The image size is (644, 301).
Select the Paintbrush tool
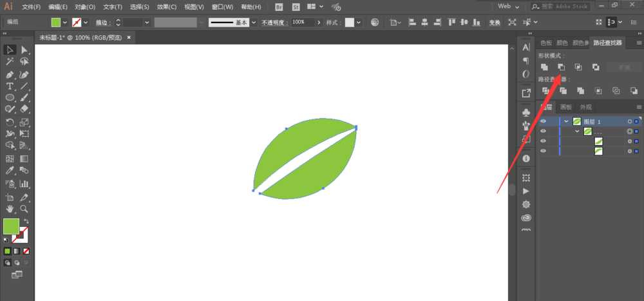pyautogui.click(x=24, y=97)
